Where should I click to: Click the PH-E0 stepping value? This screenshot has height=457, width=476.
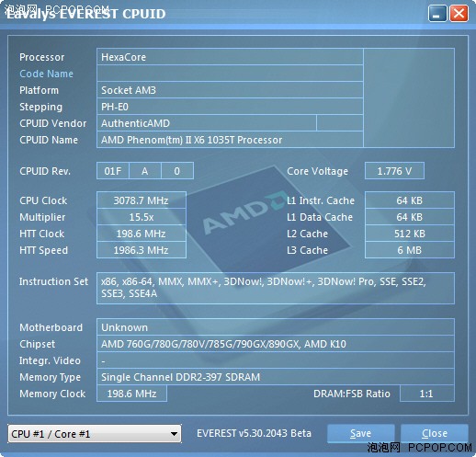pyautogui.click(x=230, y=107)
